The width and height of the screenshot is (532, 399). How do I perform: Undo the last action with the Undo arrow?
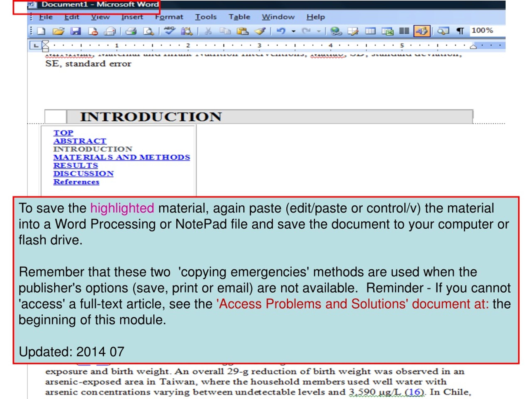pos(281,31)
